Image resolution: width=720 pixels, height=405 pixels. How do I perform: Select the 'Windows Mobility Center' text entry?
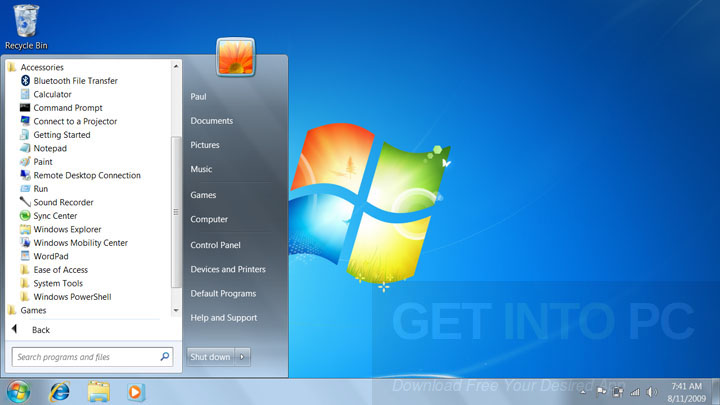pyautogui.click(x=81, y=242)
